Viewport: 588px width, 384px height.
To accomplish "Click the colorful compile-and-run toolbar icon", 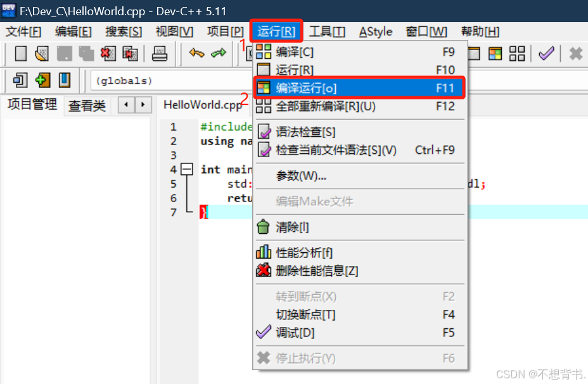I will click(495, 54).
